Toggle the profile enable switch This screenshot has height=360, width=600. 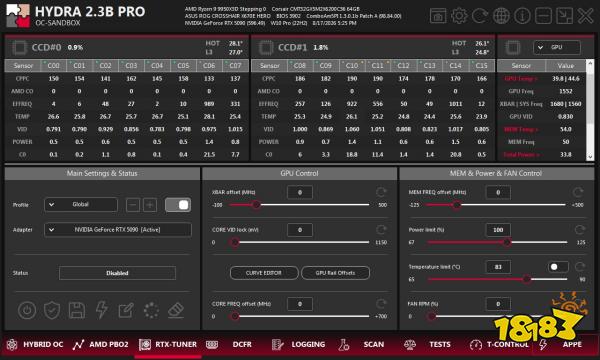178,205
